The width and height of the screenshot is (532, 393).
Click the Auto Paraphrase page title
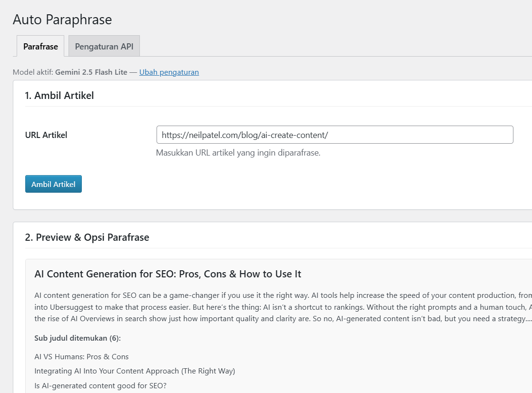pos(62,20)
